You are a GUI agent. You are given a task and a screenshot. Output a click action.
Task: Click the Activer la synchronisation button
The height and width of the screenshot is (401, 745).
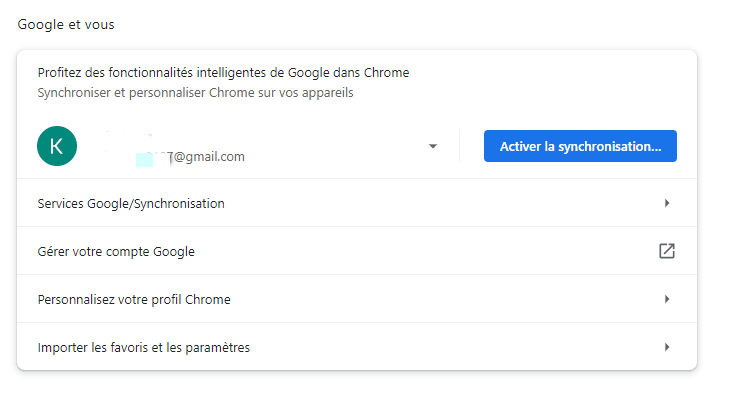pos(580,146)
